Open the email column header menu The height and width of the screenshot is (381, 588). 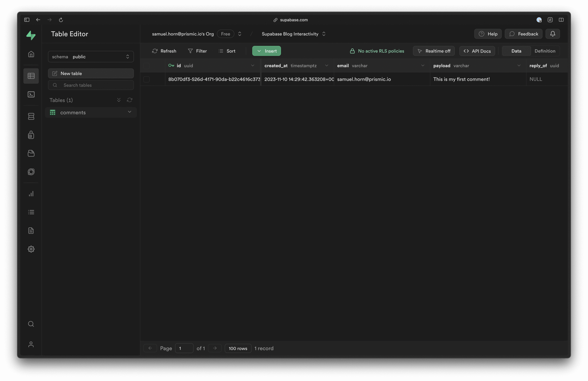423,65
